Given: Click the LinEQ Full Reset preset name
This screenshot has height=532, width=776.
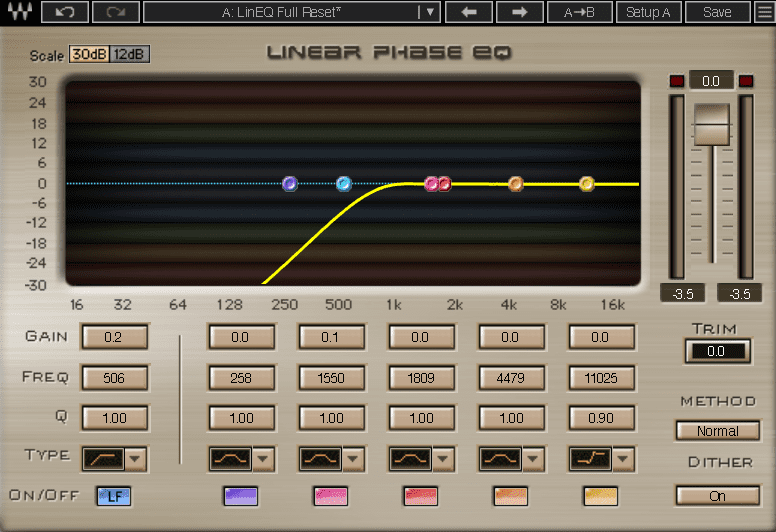Looking at the screenshot, I should tap(281, 12).
